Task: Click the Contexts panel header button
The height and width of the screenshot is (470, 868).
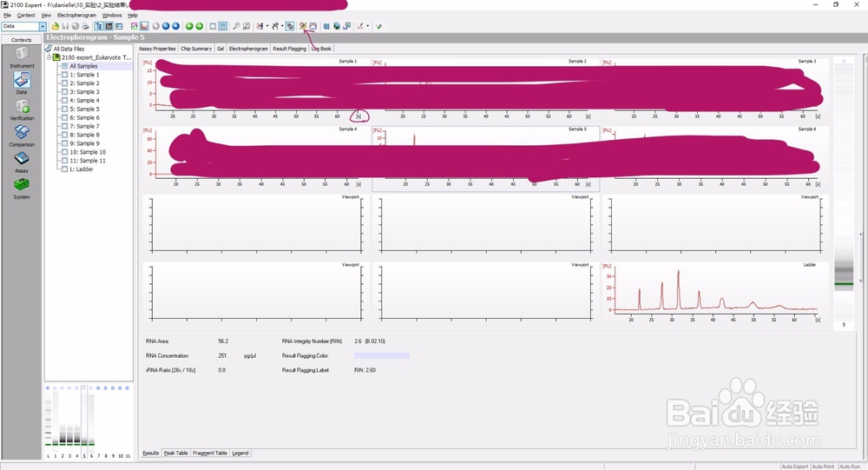Action: (22, 40)
